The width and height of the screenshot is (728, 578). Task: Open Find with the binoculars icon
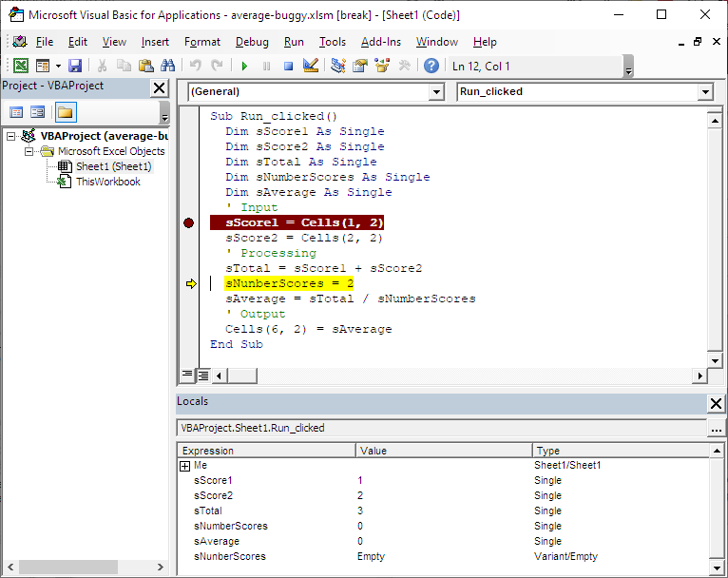[x=167, y=66]
